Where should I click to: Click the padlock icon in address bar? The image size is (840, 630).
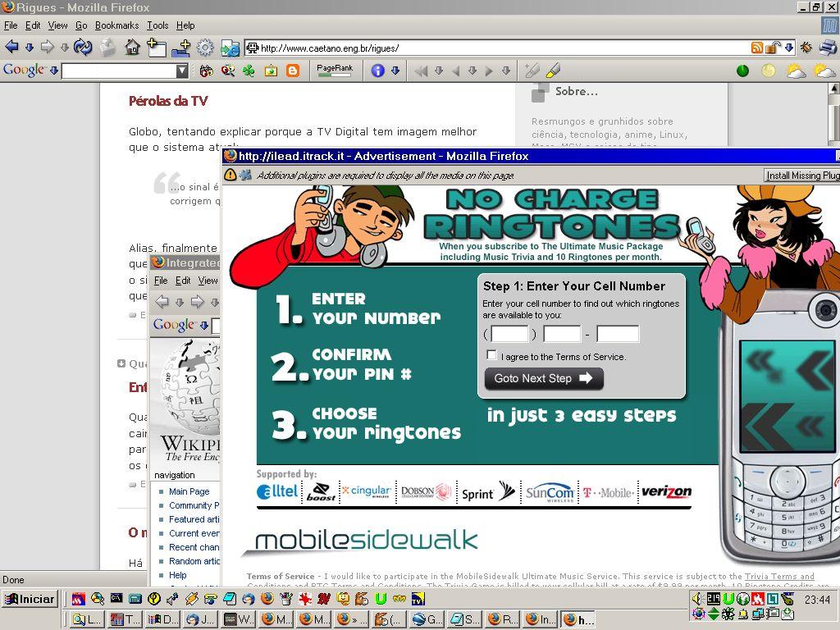[x=772, y=48]
